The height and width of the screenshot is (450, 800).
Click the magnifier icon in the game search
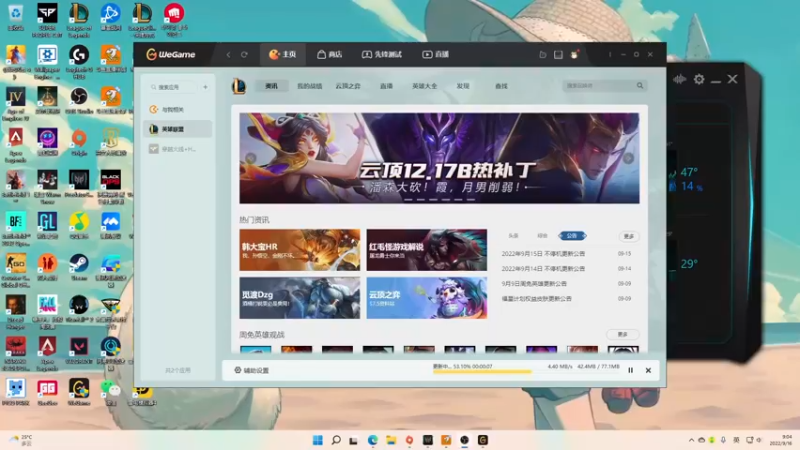[640, 86]
